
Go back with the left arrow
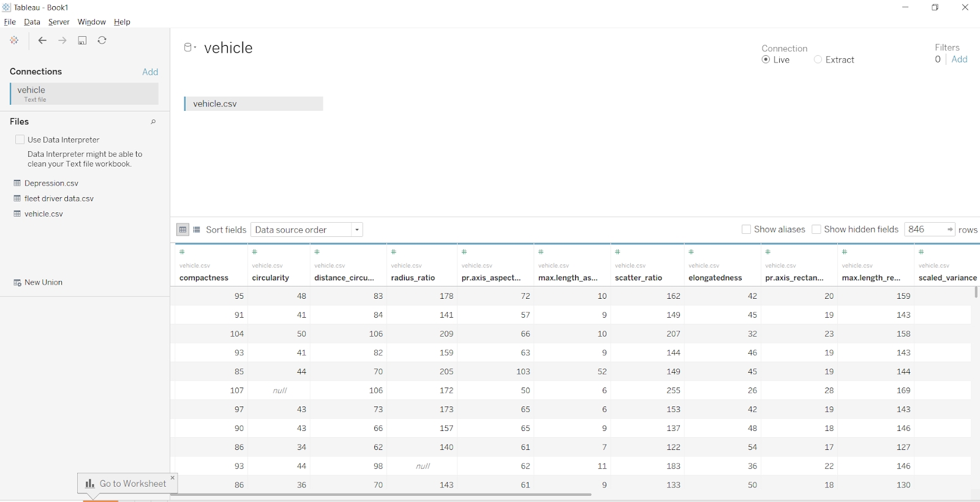pyautogui.click(x=42, y=40)
